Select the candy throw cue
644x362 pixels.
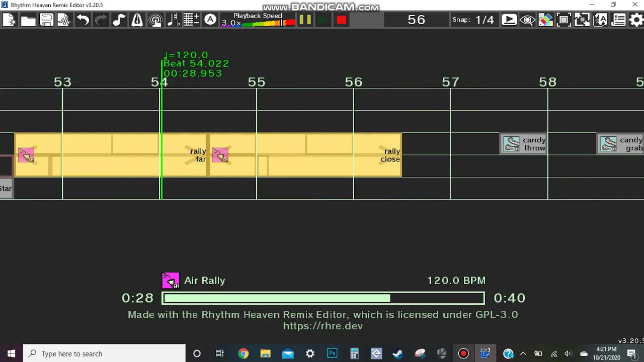(524, 144)
